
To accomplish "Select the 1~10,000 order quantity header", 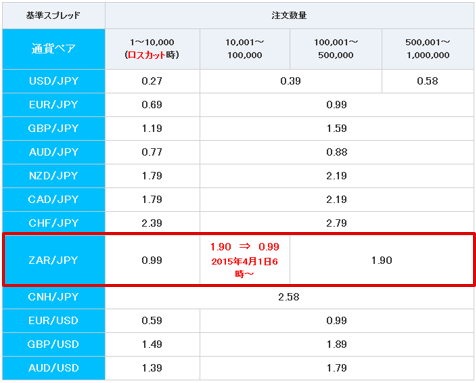I will pyautogui.click(x=152, y=49).
